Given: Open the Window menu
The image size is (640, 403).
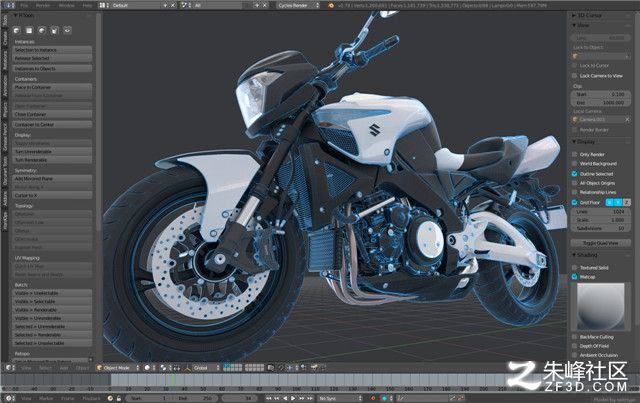Looking at the screenshot, I should [67, 5].
